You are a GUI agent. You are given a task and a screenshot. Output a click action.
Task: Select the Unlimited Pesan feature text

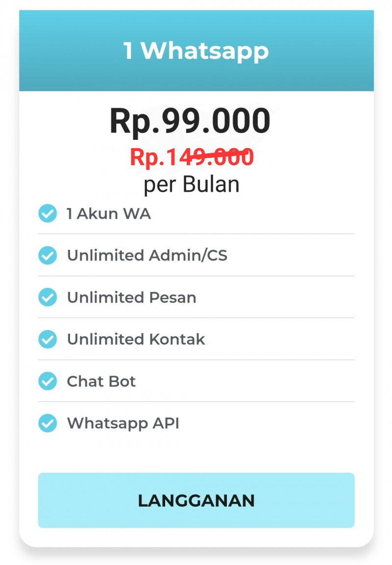132,298
